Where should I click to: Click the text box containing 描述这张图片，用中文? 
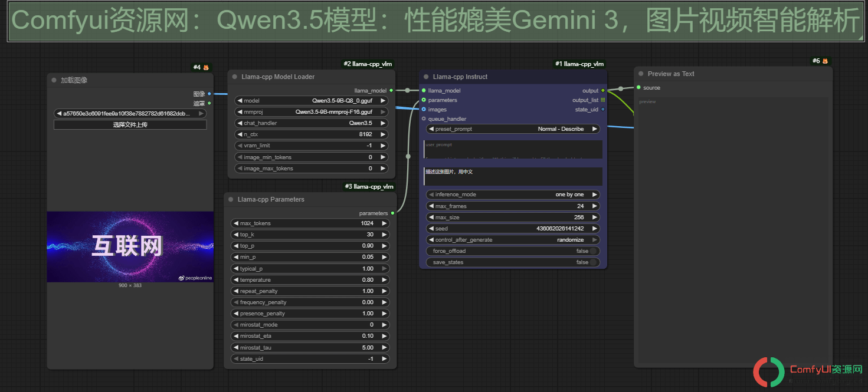[x=513, y=176]
